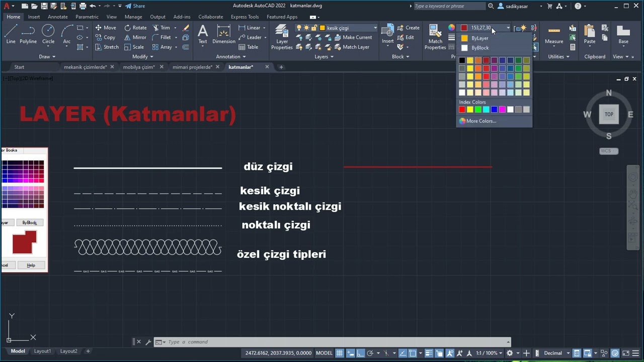644x362 pixels.
Task: Click ByBlock button in color dialog
Action: tap(30, 222)
